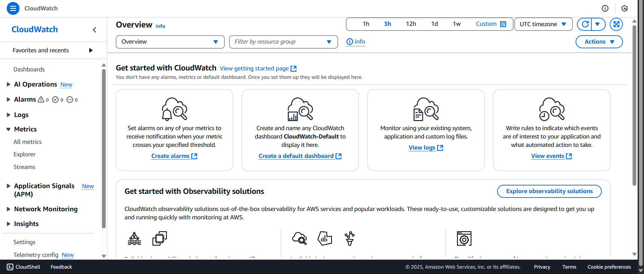This screenshot has height=274, width=644.
Task: Click the refresh dashboard icon
Action: point(585,24)
